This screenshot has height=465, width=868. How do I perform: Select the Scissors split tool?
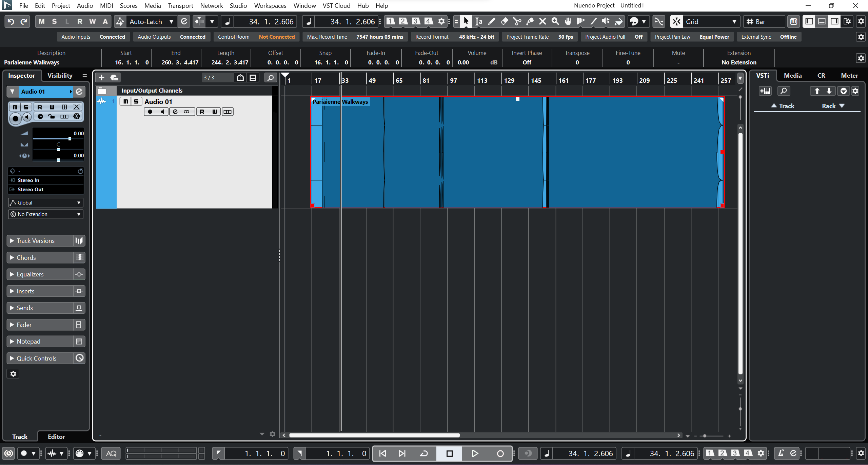coord(517,22)
